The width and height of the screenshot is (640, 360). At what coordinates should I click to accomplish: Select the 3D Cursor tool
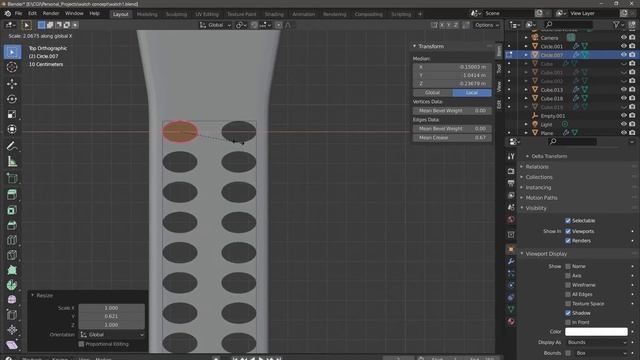(12, 67)
